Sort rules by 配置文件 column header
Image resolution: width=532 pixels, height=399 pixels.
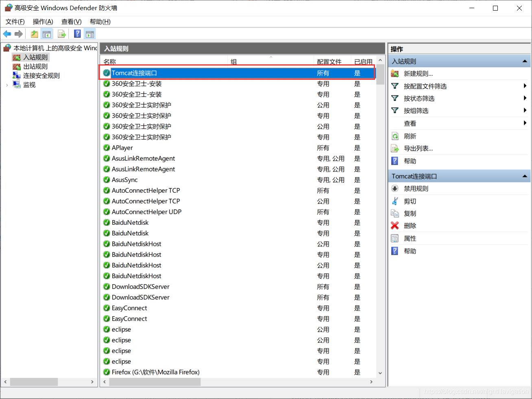(333, 61)
